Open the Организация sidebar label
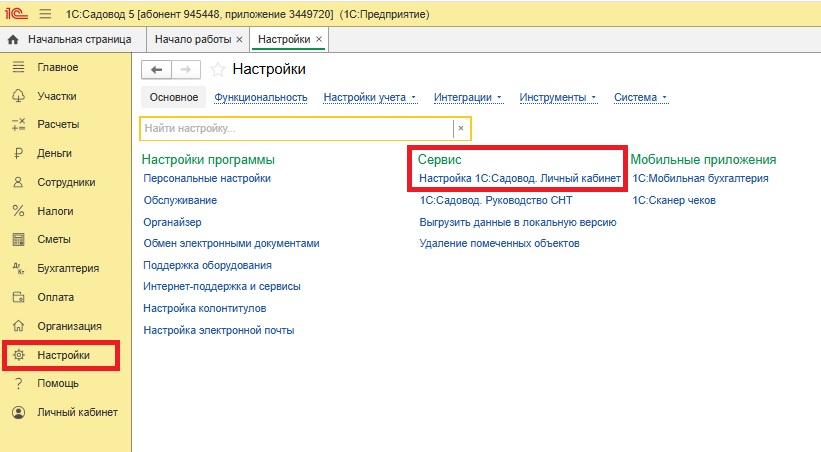821x452 pixels. pos(69,326)
